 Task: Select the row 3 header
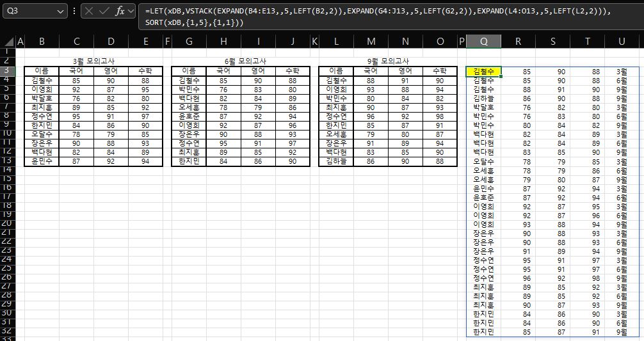(7, 71)
